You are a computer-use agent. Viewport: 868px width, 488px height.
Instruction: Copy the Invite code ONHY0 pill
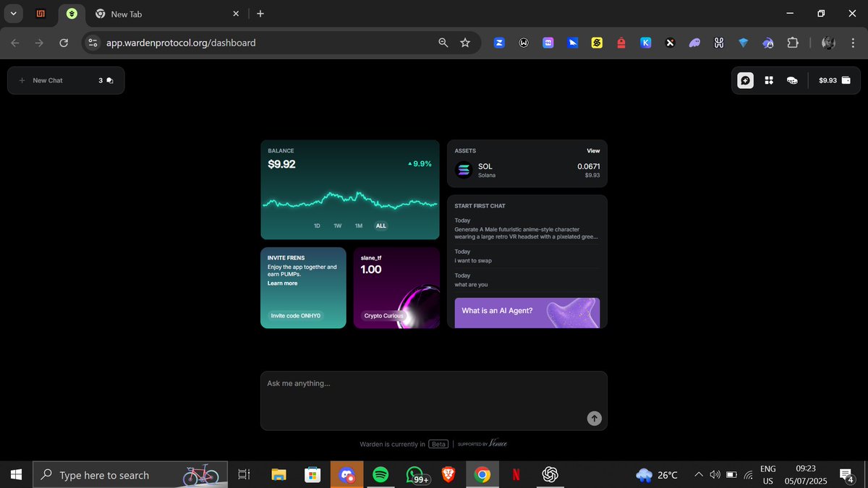coord(295,316)
